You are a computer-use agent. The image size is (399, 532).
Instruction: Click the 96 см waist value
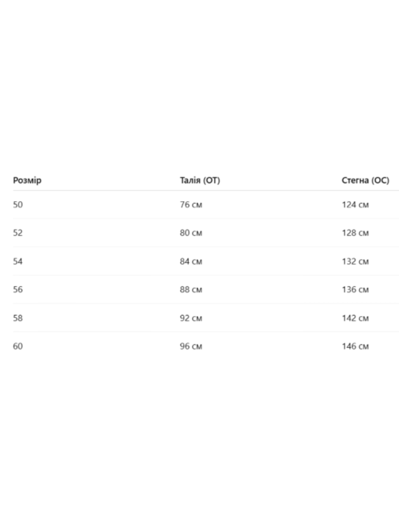(191, 346)
